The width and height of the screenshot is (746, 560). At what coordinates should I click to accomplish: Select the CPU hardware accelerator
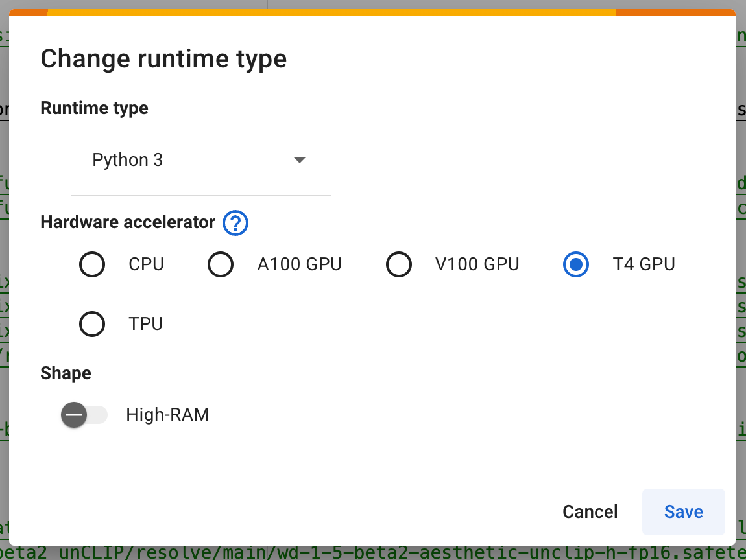tap(92, 264)
